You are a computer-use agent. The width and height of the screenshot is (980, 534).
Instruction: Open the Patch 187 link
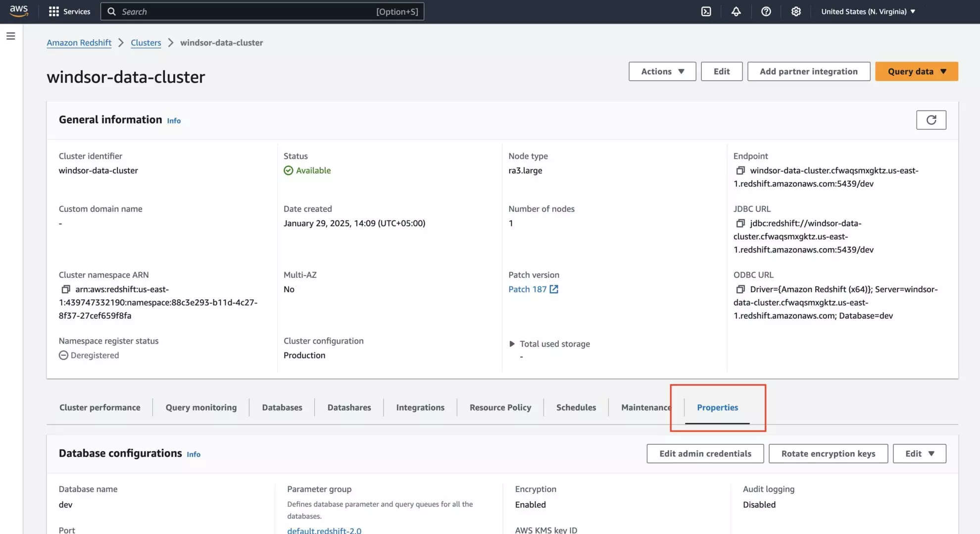click(528, 289)
